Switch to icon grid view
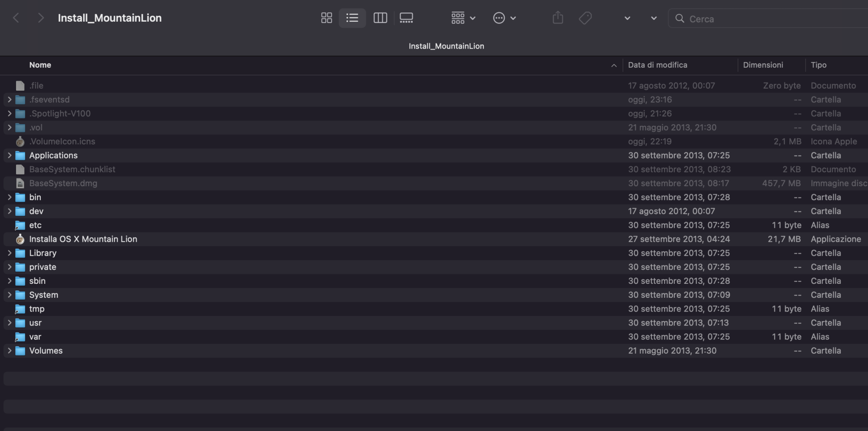 pyautogui.click(x=326, y=18)
